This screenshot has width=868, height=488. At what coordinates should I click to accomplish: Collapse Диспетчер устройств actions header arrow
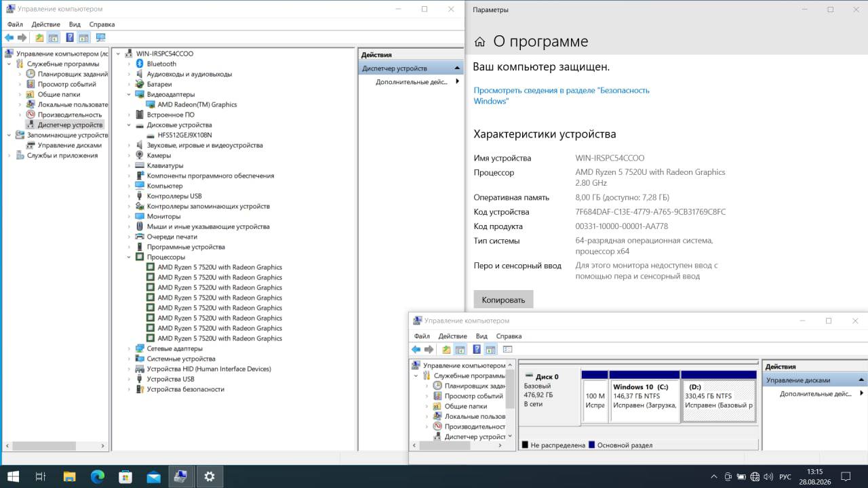click(x=458, y=68)
